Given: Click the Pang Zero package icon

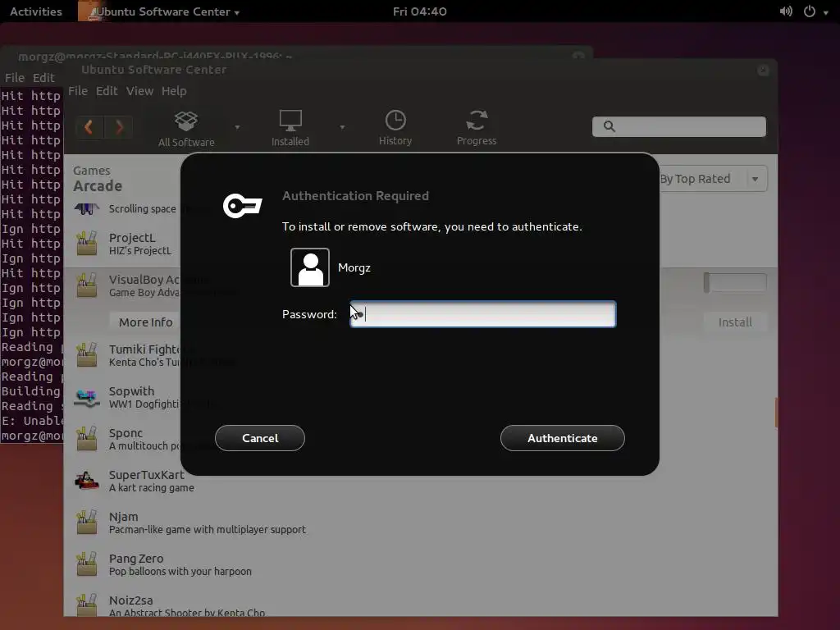Looking at the screenshot, I should (x=87, y=564).
